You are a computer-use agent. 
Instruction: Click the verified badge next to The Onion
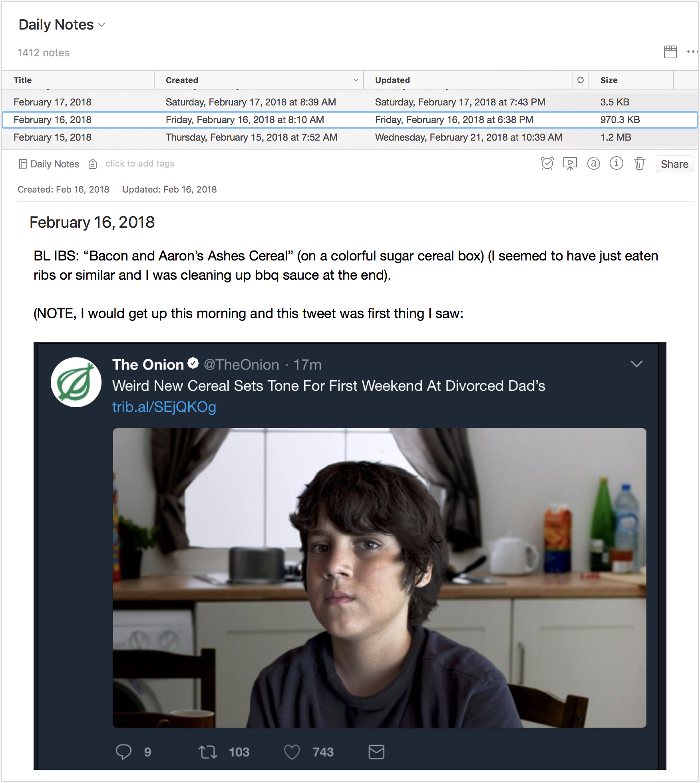pos(193,363)
